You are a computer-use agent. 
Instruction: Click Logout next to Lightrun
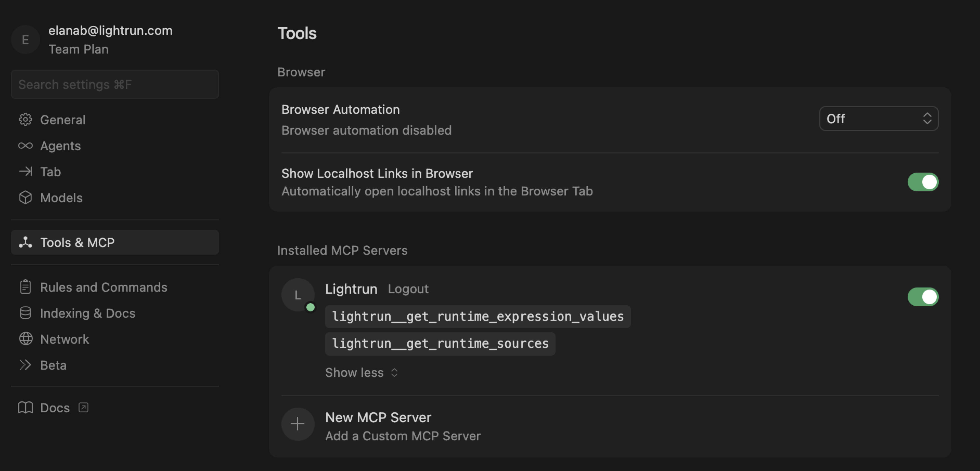click(x=408, y=289)
